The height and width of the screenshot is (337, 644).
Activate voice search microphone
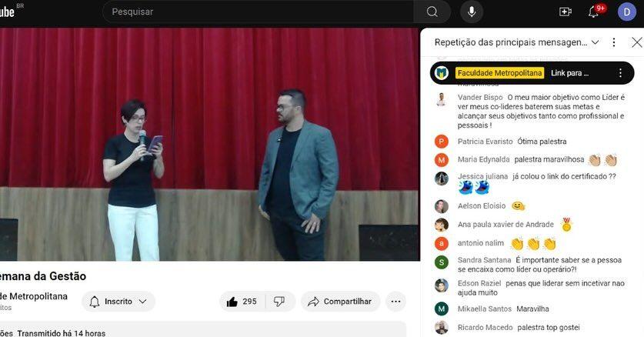(471, 12)
